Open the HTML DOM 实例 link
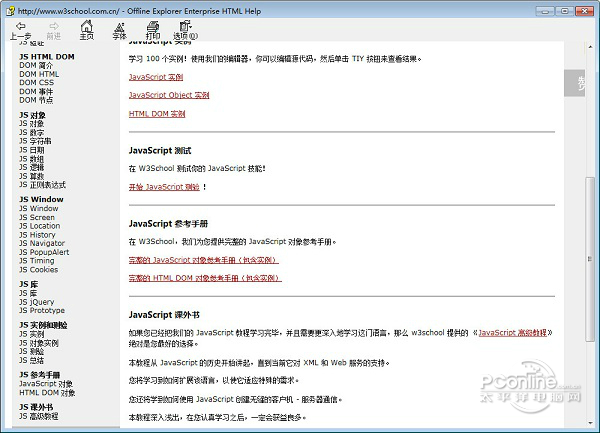The image size is (600, 433). pyautogui.click(x=157, y=114)
